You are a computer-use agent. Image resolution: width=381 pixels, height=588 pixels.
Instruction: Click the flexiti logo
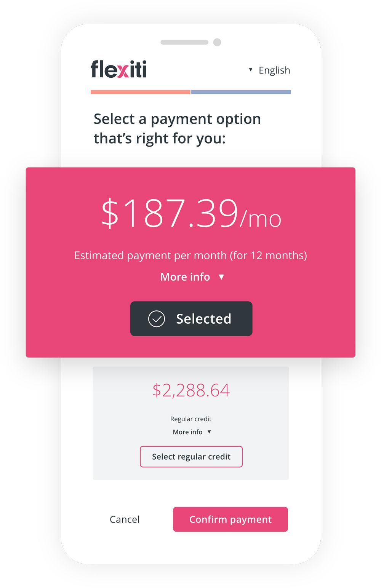(118, 70)
